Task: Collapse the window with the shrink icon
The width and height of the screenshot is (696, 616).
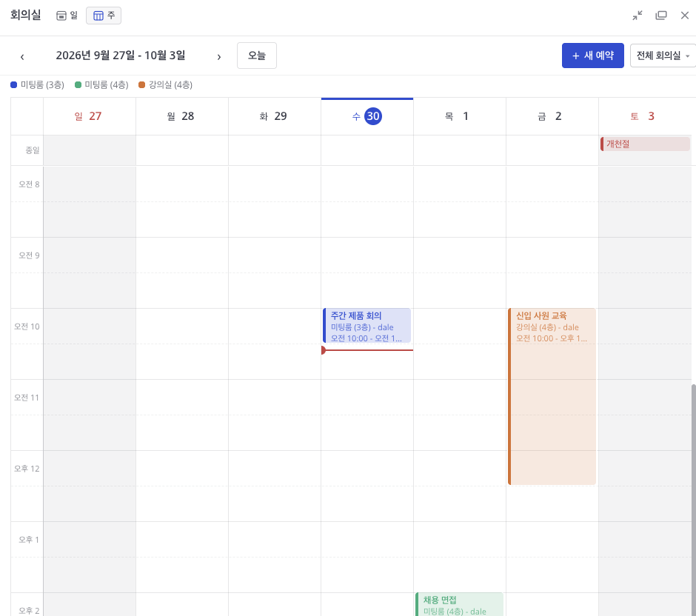Action: point(638,16)
